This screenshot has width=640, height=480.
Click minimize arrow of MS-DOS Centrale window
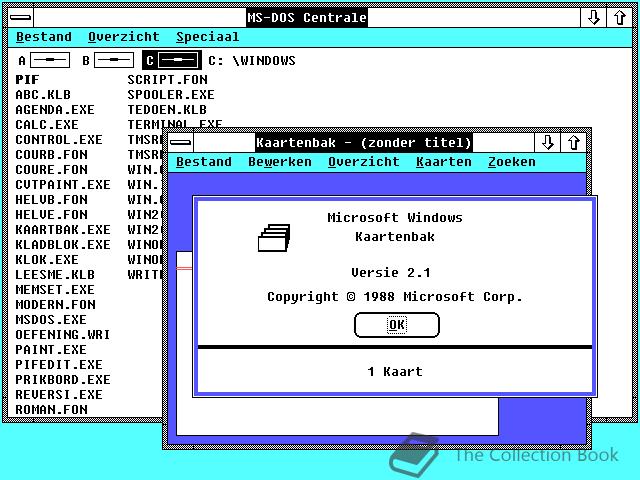[593, 18]
